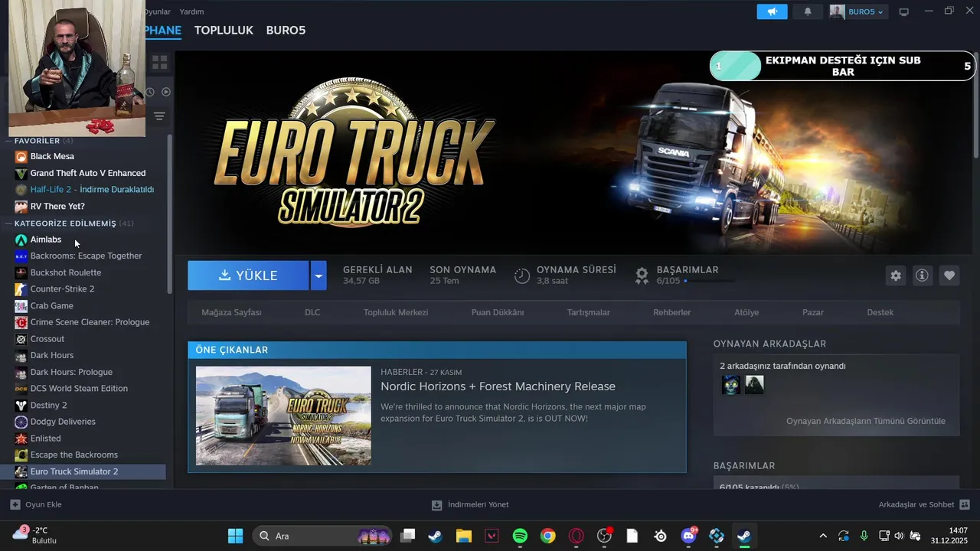Image resolution: width=980 pixels, height=551 pixels.
Task: Click the first friend avatar thumbnail
Action: 731,385
